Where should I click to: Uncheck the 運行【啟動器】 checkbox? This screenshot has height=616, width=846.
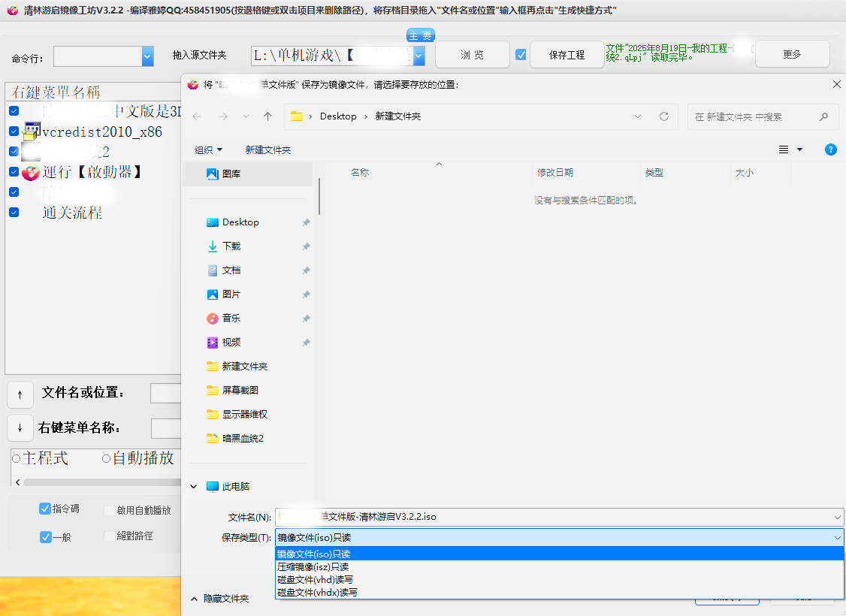pyautogui.click(x=14, y=171)
